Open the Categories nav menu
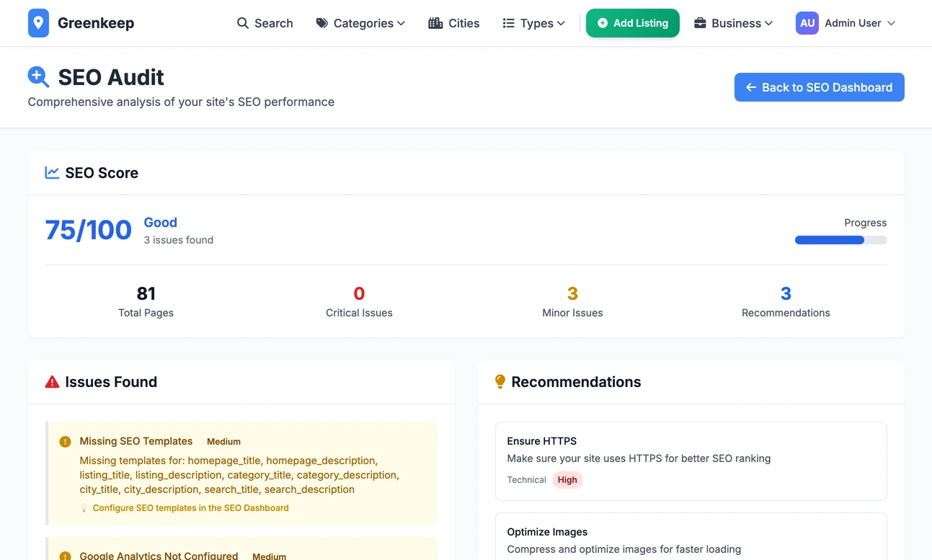The height and width of the screenshot is (560, 932). pos(360,23)
